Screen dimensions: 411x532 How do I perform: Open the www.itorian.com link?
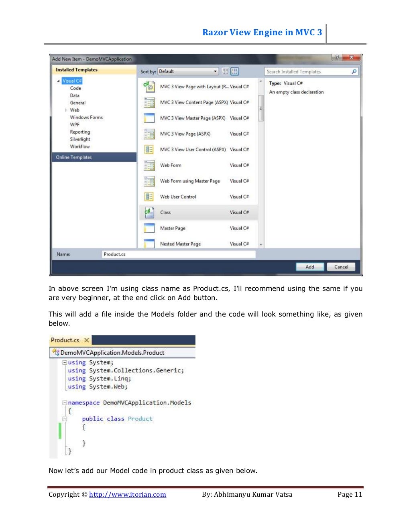coord(128,494)
